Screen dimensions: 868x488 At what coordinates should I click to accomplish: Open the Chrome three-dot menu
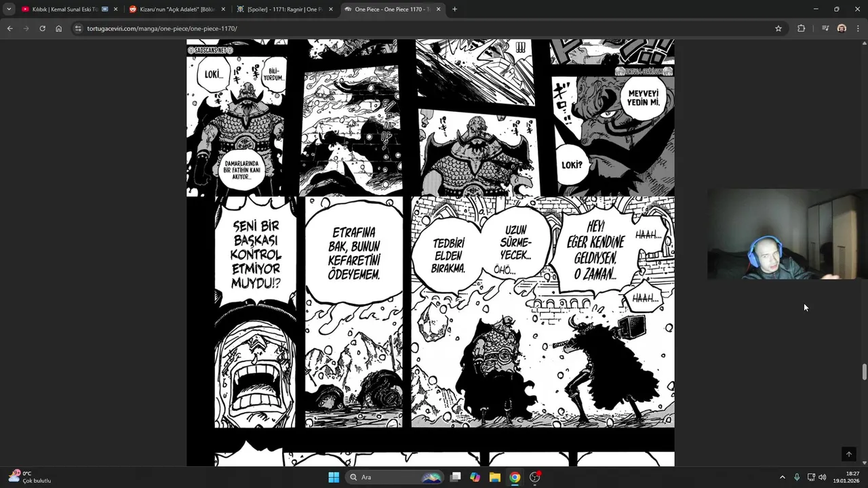[x=859, y=28]
